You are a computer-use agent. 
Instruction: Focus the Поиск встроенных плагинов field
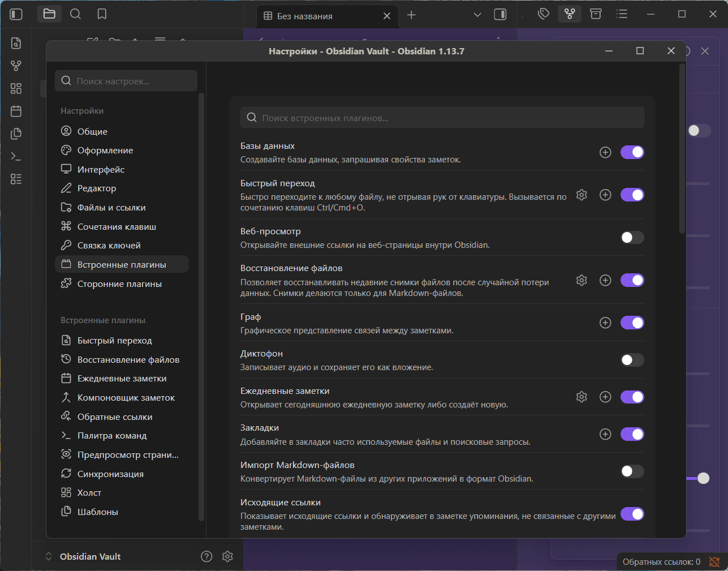(442, 118)
